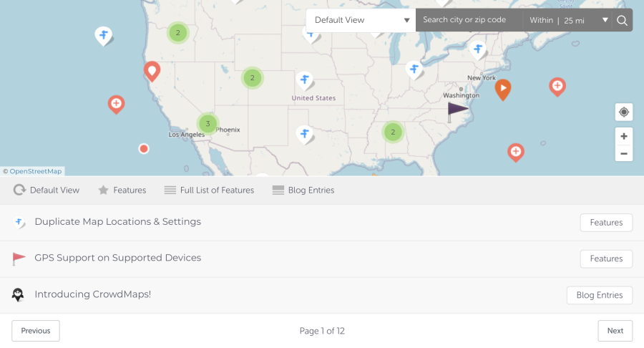Click signpost icon beside Duplicate Map Locations
Viewport: 644px width, 348px height.
tap(19, 222)
